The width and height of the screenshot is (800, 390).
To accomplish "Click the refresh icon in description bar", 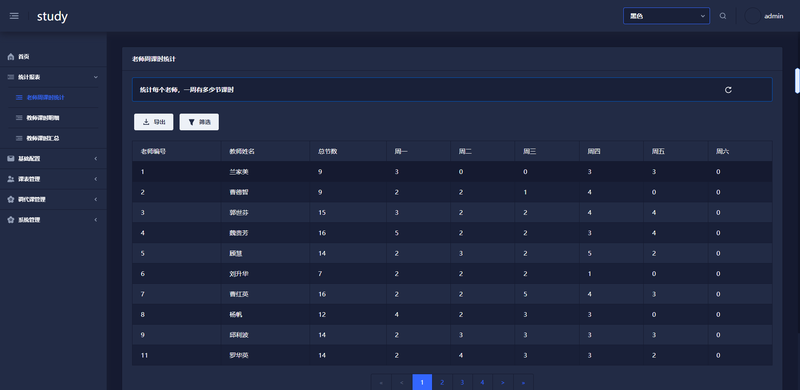I will 728,90.
